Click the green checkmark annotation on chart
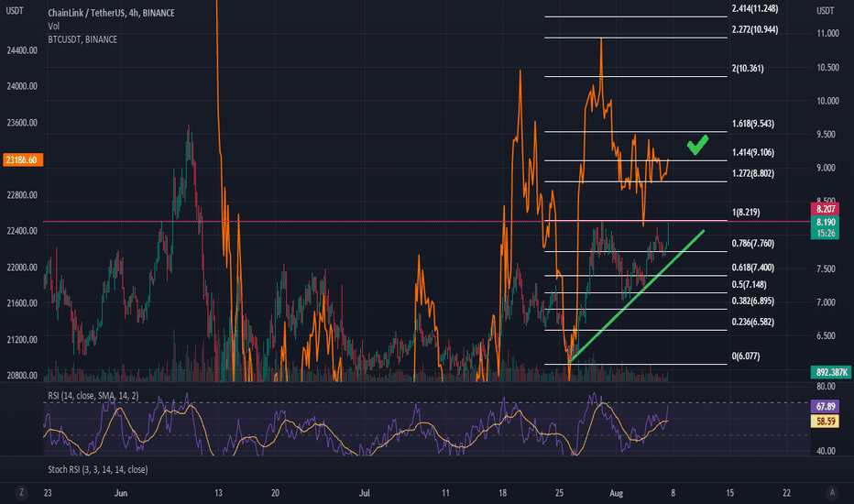The height and width of the screenshot is (504, 854). coord(697,145)
